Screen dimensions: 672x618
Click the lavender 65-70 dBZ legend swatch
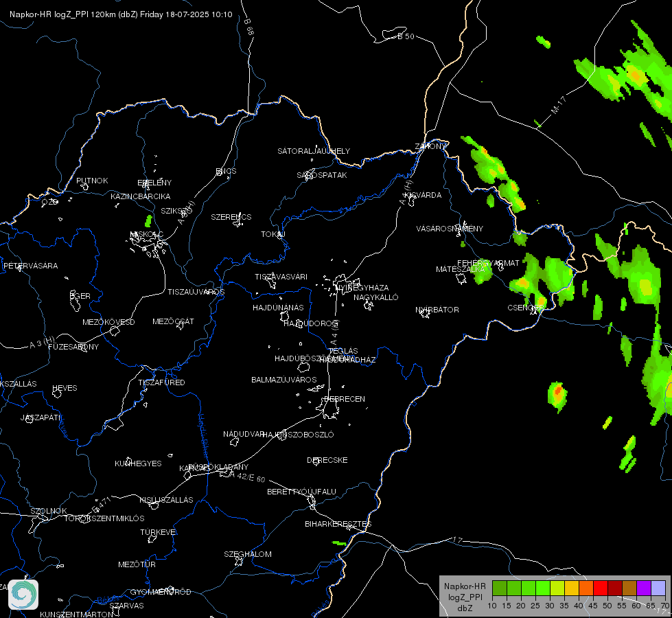pos(658,588)
